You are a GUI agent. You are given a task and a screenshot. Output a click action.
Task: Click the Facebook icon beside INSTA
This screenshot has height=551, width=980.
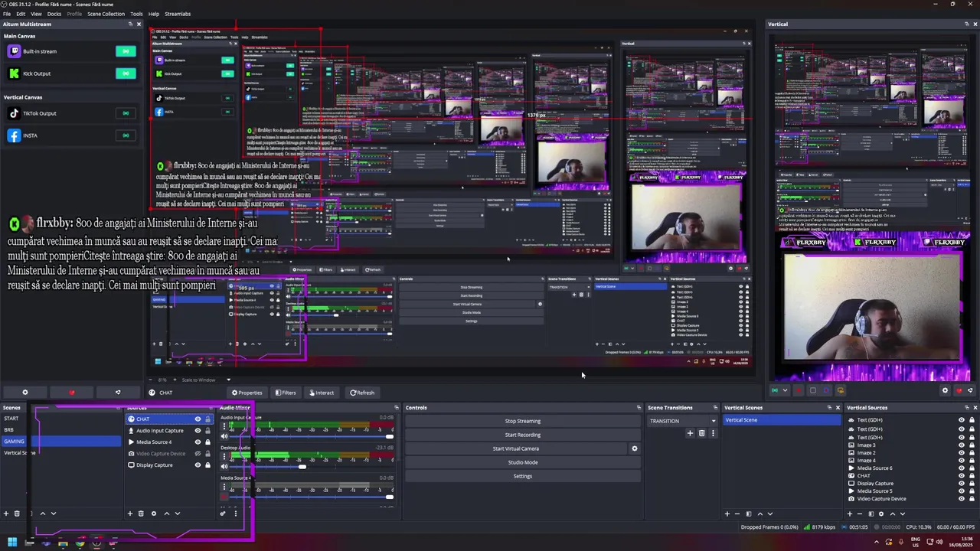(14, 135)
